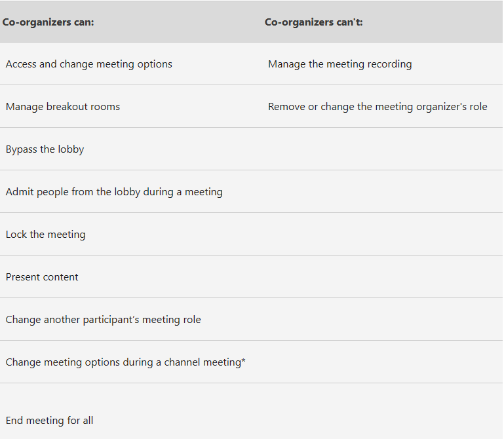Click 'Change another participant's meeting role' text
Image resolution: width=504 pixels, height=439 pixels.
pos(103,320)
